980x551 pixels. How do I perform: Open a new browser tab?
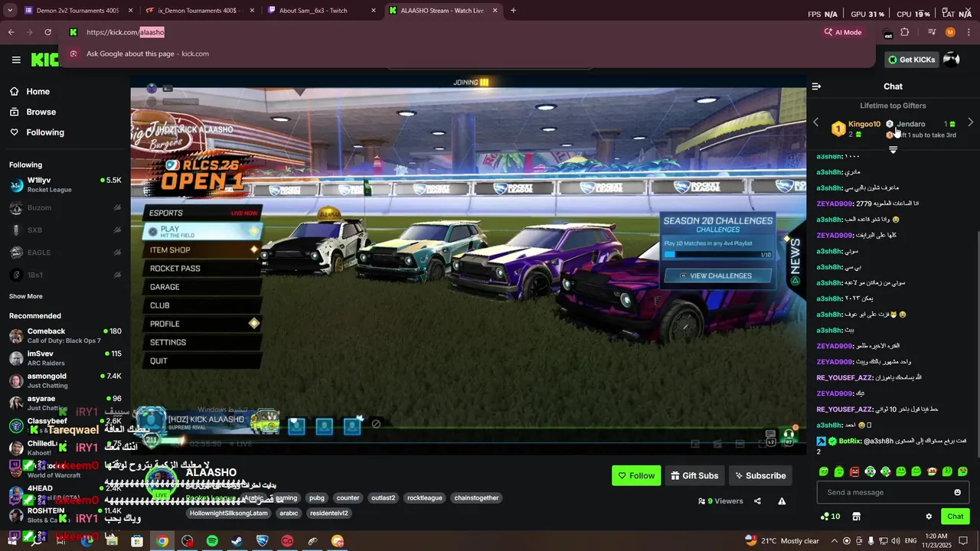(513, 11)
